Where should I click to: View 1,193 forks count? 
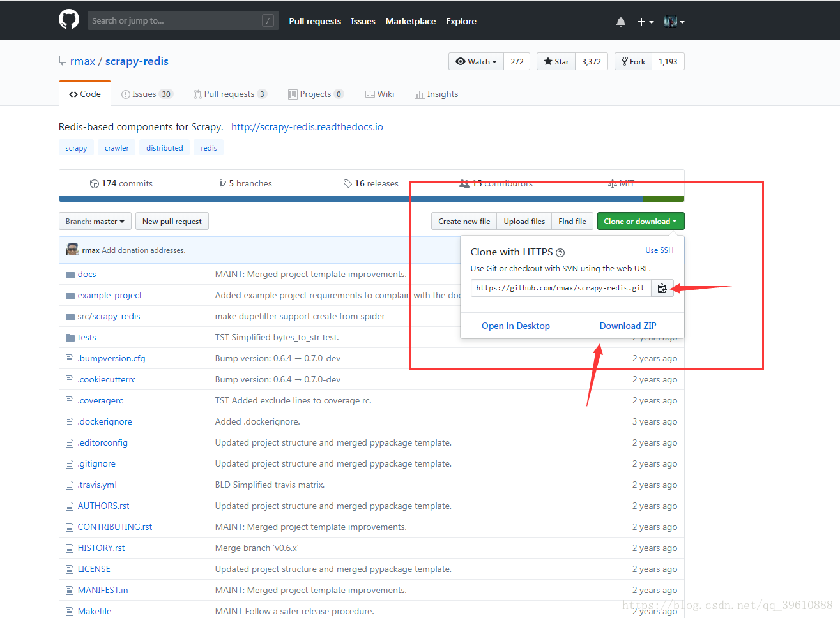(668, 61)
